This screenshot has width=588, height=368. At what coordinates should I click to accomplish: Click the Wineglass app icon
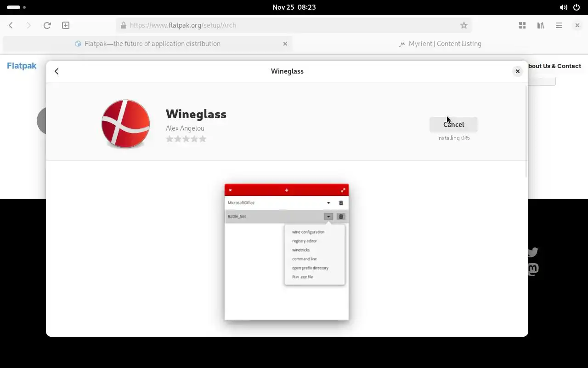pyautogui.click(x=125, y=124)
